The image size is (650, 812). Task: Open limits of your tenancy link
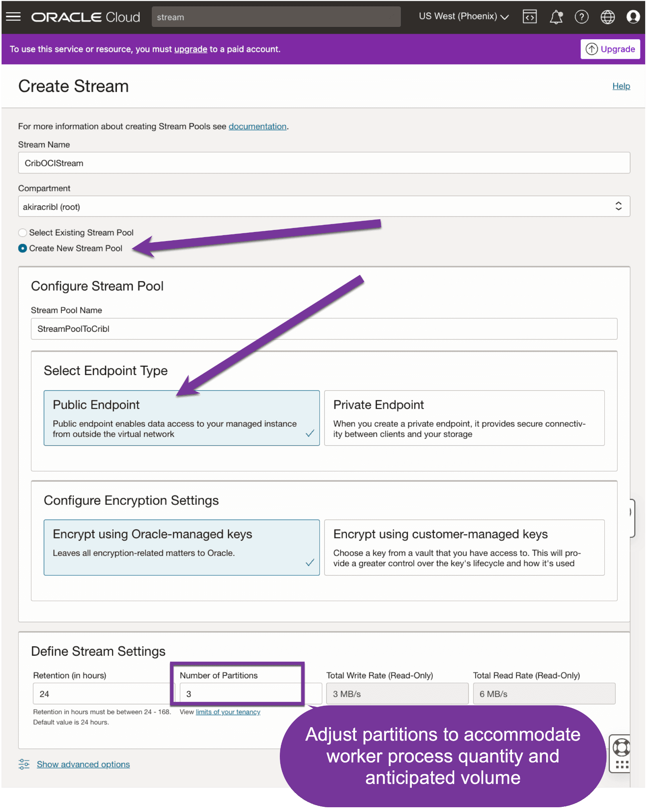click(x=228, y=712)
